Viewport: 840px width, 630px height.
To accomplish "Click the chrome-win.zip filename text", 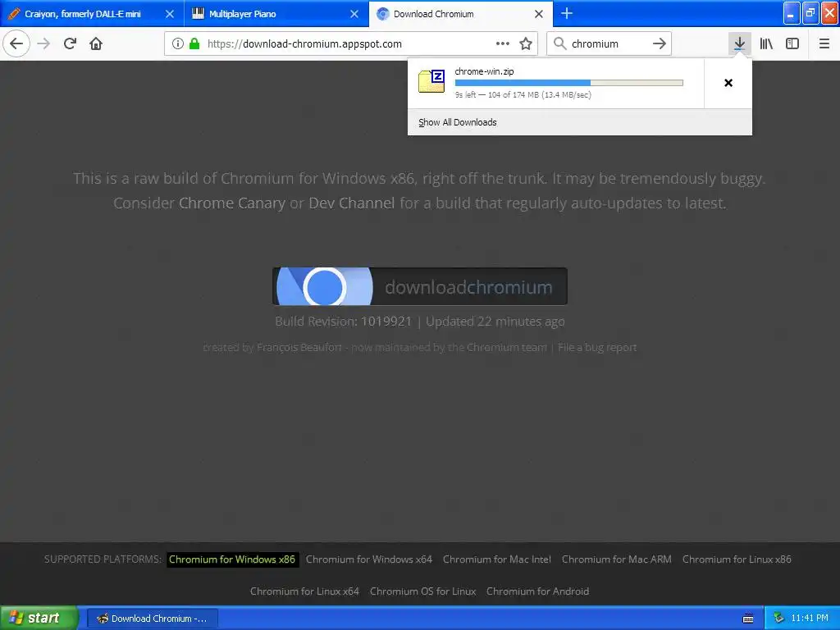I will [484, 71].
